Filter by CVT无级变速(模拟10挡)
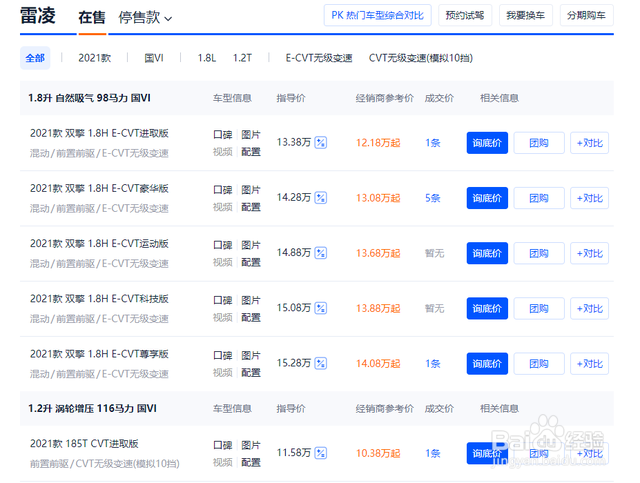This screenshot has width=640, height=483. (421, 58)
